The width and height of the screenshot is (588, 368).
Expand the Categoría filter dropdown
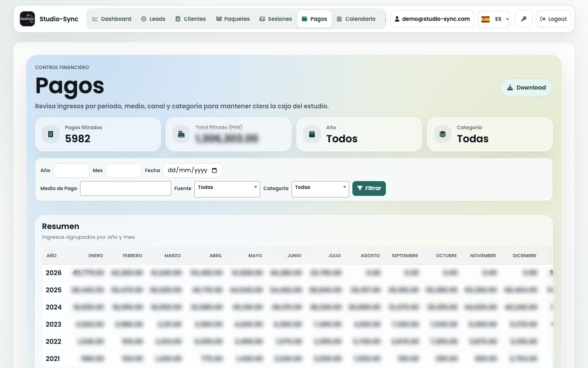[x=320, y=189]
